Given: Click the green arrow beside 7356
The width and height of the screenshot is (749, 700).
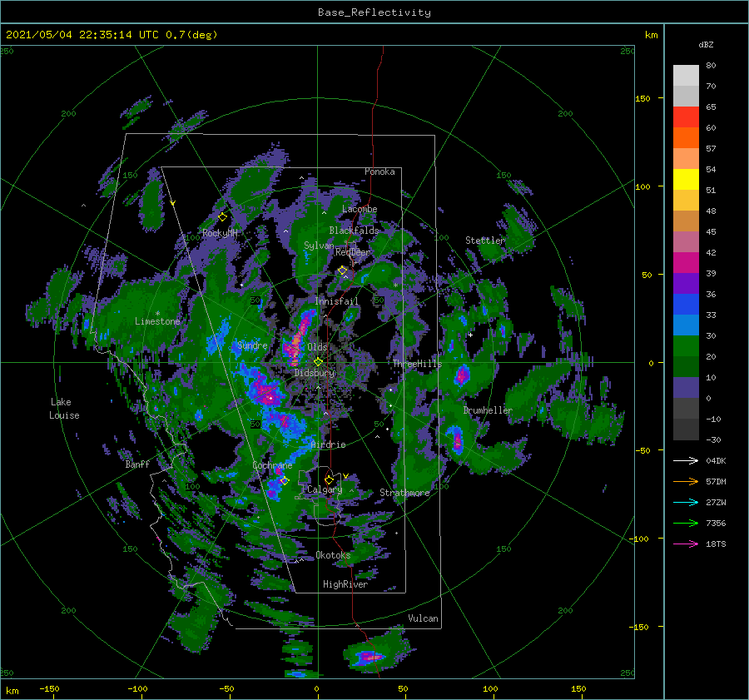Looking at the screenshot, I should click(686, 524).
